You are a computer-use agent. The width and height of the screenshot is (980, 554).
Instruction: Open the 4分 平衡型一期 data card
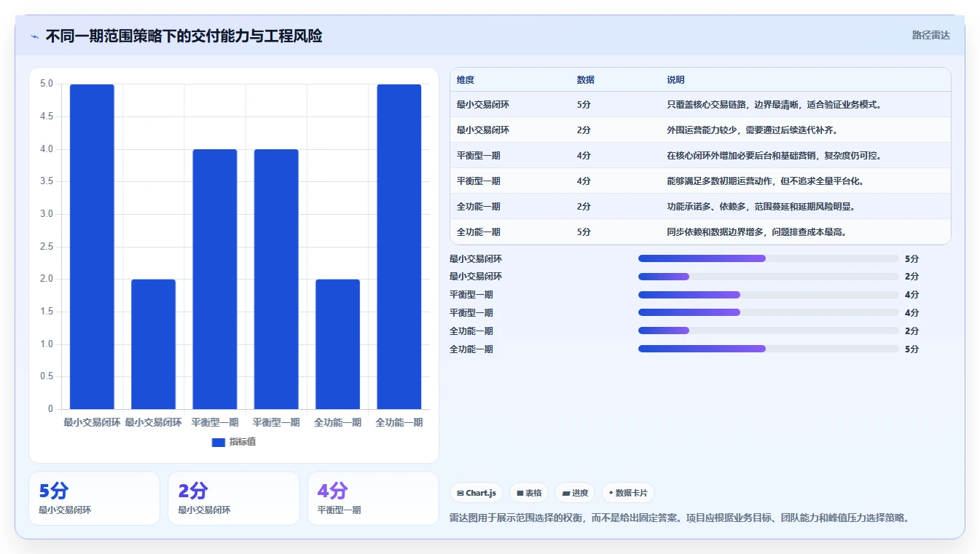[373, 498]
